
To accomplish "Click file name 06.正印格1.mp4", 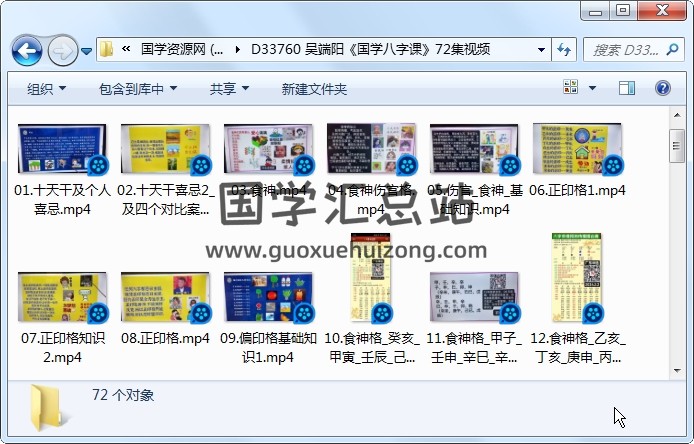I will pyautogui.click(x=578, y=190).
